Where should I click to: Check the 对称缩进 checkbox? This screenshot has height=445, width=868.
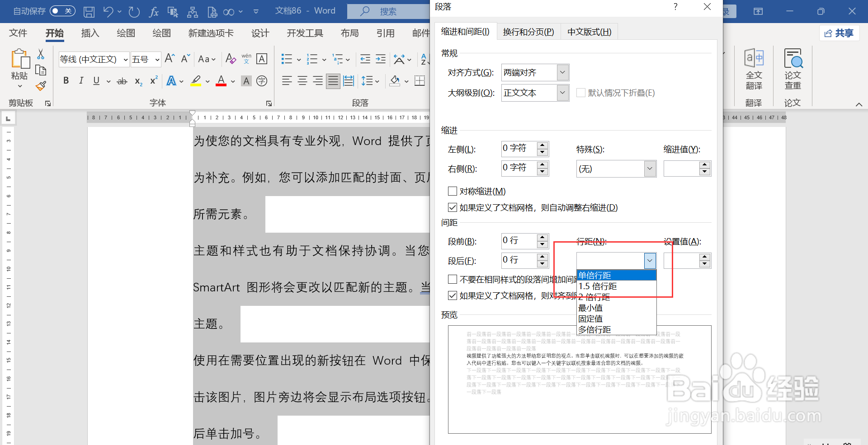[452, 191]
